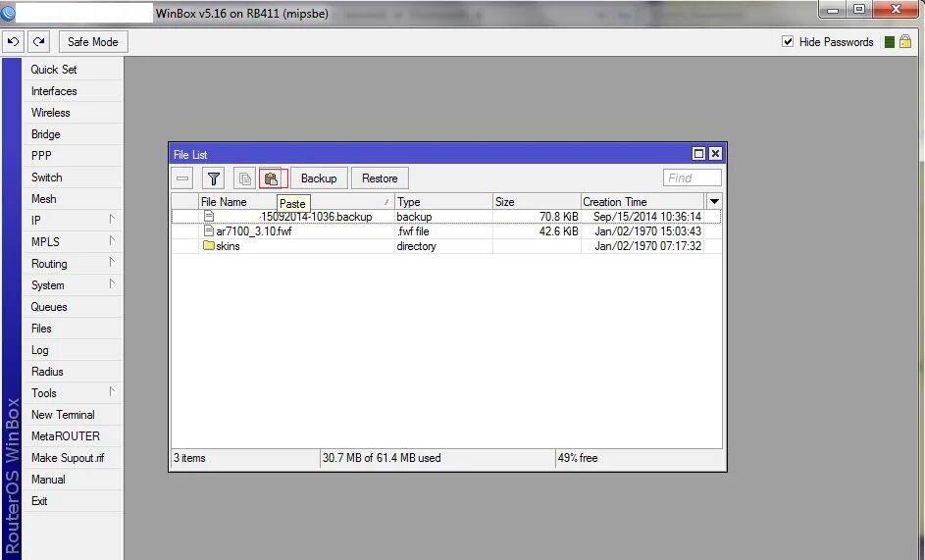Click the yellow padlock icon
This screenshot has width=925, height=560.
click(905, 41)
